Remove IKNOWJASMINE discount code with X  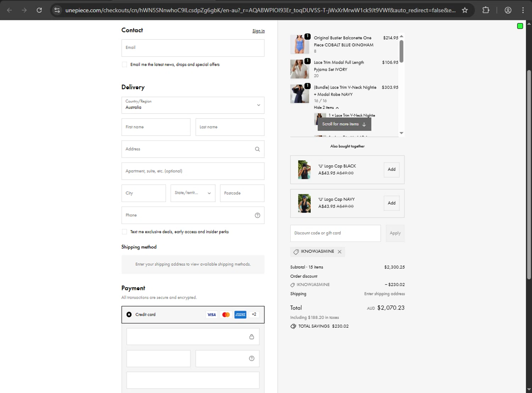click(339, 252)
